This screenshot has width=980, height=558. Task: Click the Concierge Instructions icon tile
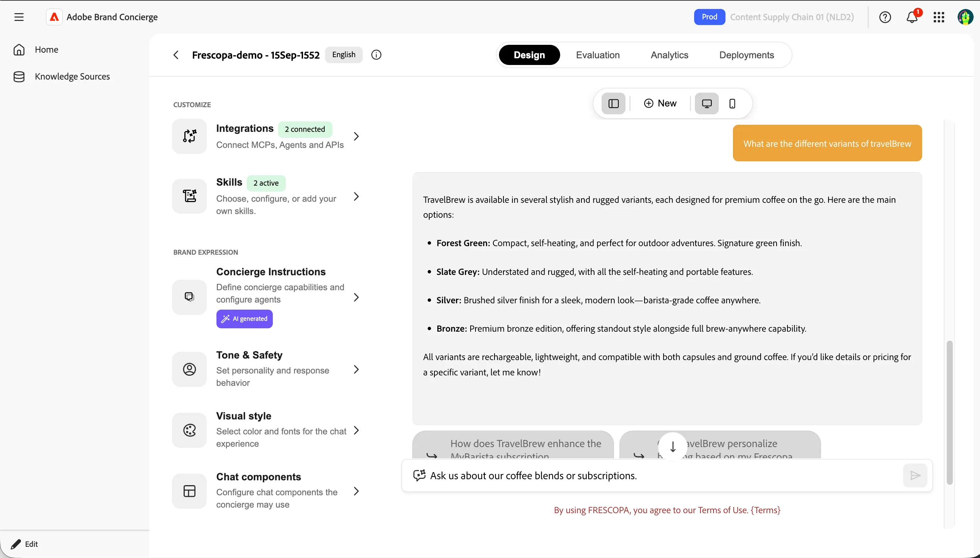(189, 297)
